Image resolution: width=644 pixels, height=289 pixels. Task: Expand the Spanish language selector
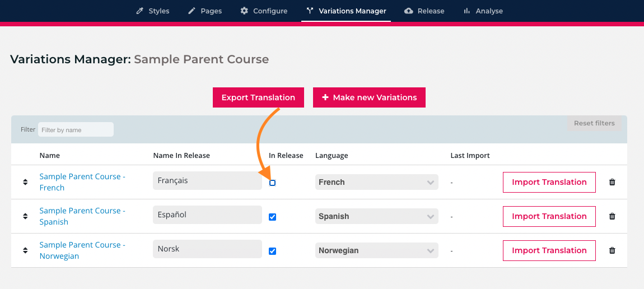tap(377, 216)
